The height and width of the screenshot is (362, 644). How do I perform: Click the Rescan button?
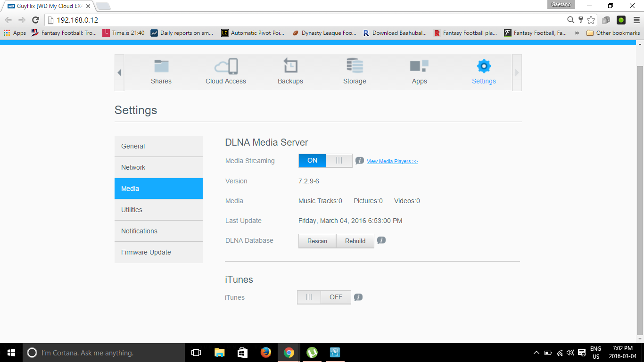(x=317, y=241)
